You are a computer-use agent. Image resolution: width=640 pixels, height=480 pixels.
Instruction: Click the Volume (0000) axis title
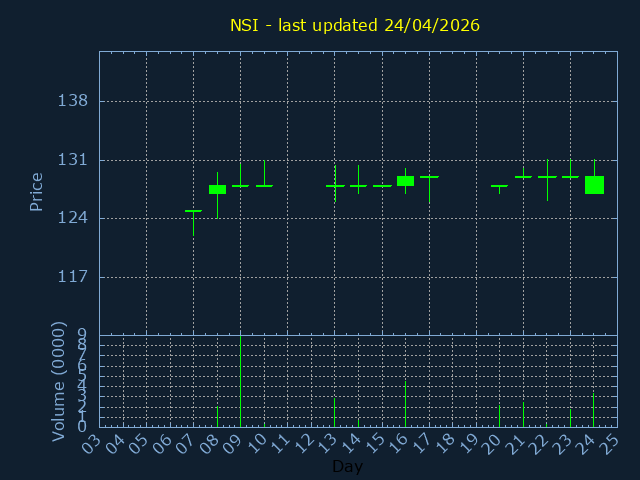click(58, 381)
